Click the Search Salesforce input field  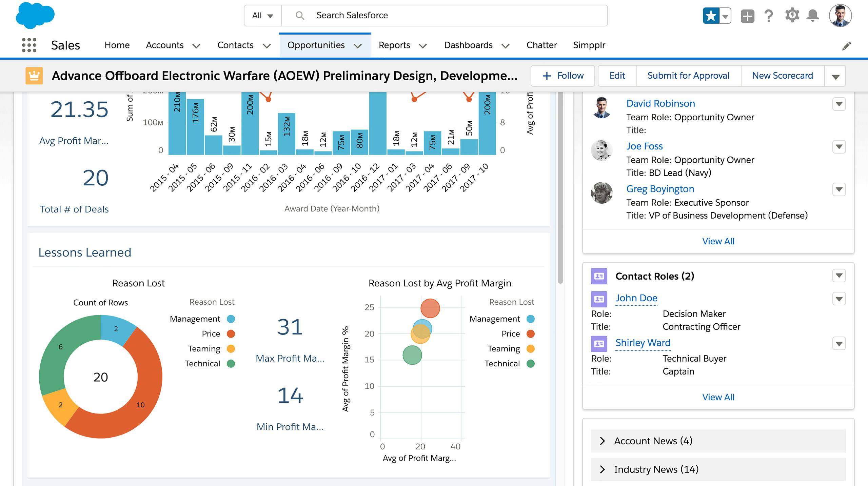pyautogui.click(x=444, y=16)
